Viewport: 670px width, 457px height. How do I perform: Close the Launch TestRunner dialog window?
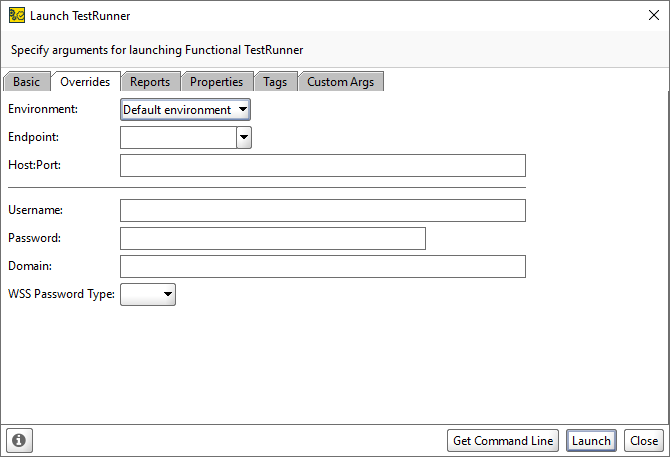(654, 15)
